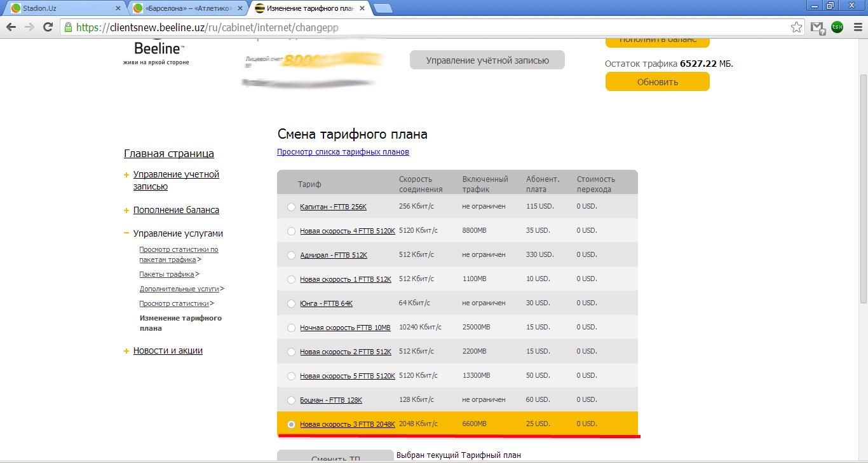The height and width of the screenshot is (463, 868).
Task: Select Новая скорость 4 FTTB 5120K radio
Action: 291,231
